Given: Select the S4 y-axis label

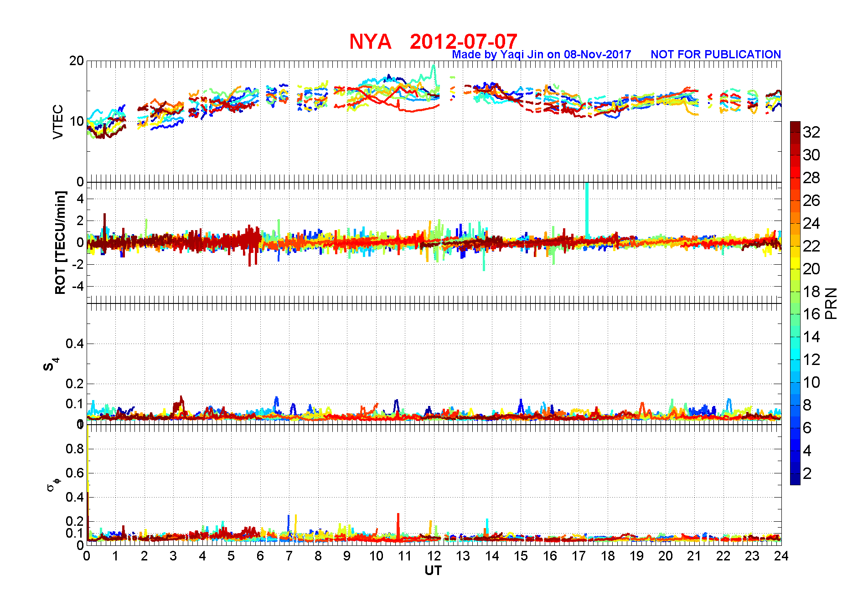Looking at the screenshot, I should point(51,365).
